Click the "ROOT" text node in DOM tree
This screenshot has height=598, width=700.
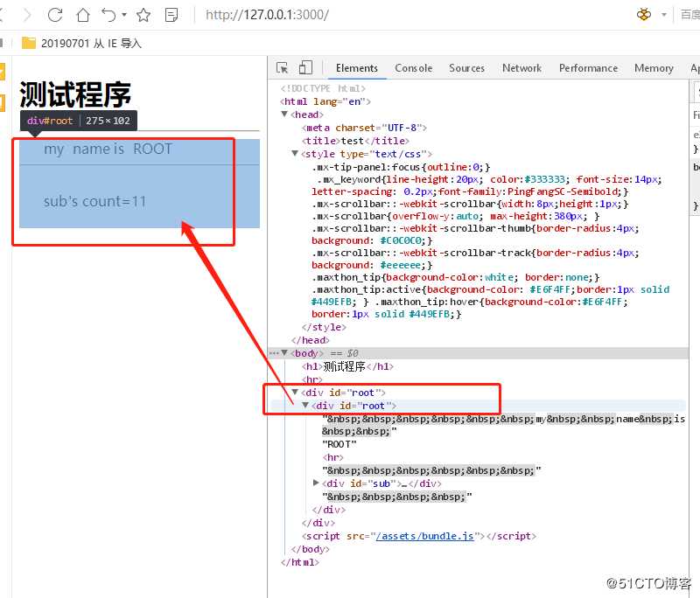pos(339,445)
